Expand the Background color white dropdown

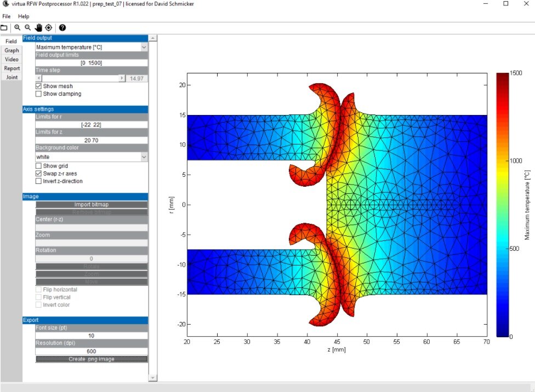click(x=92, y=157)
